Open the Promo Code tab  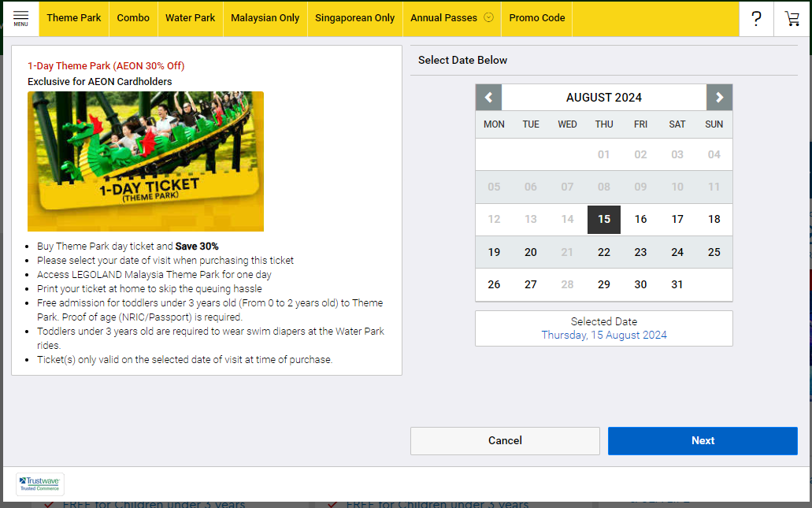(537, 18)
